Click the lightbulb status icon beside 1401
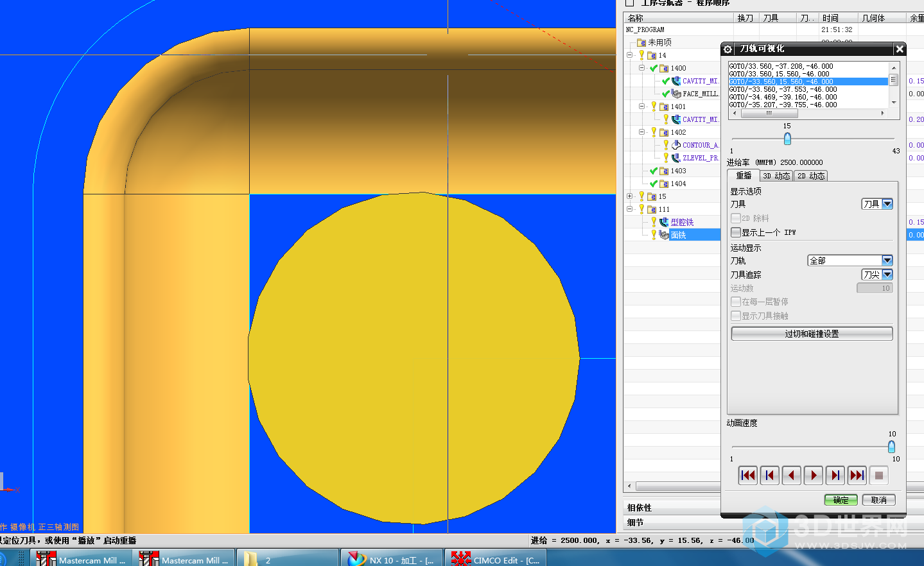The width and height of the screenshot is (924, 566). [654, 107]
